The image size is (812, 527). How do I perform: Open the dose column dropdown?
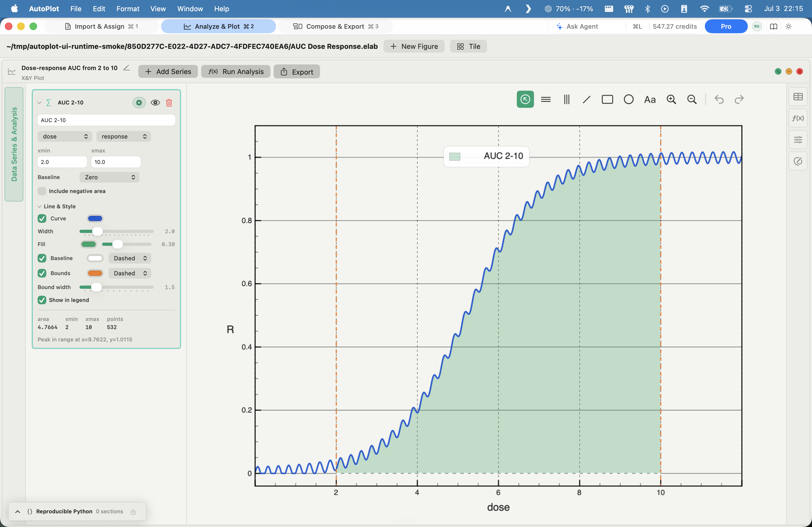click(x=65, y=136)
